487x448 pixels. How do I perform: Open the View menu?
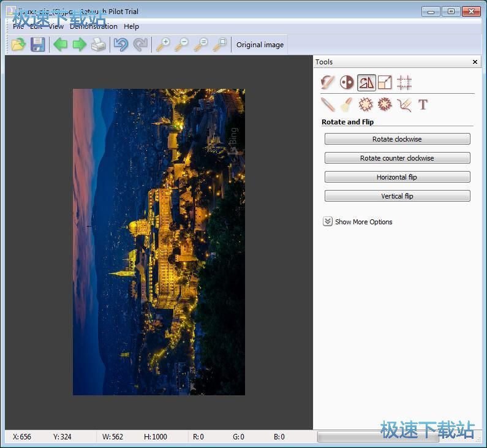pos(56,26)
